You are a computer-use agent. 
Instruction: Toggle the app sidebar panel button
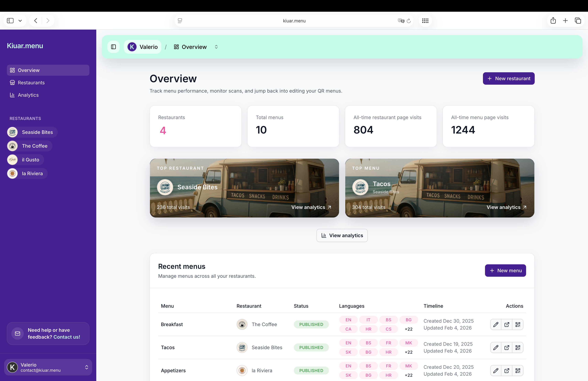click(113, 47)
